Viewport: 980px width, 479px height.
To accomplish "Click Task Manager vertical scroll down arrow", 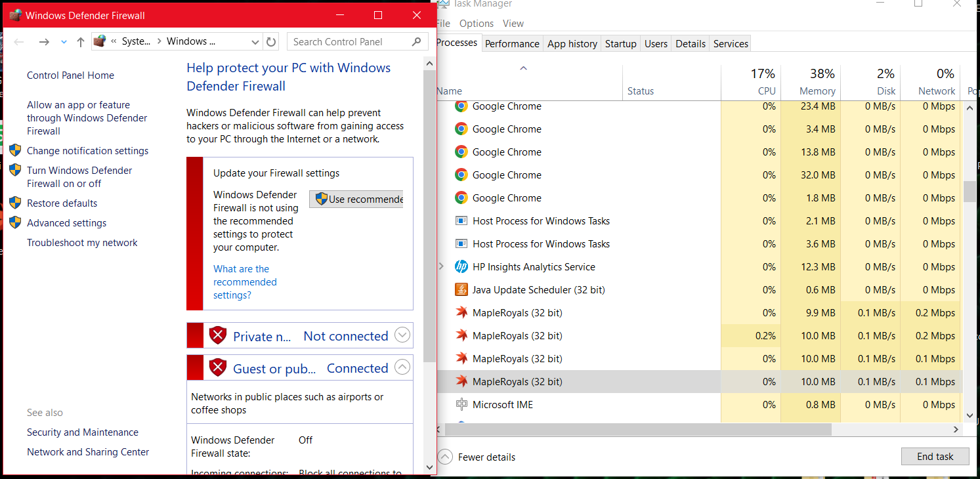I will coord(970,416).
